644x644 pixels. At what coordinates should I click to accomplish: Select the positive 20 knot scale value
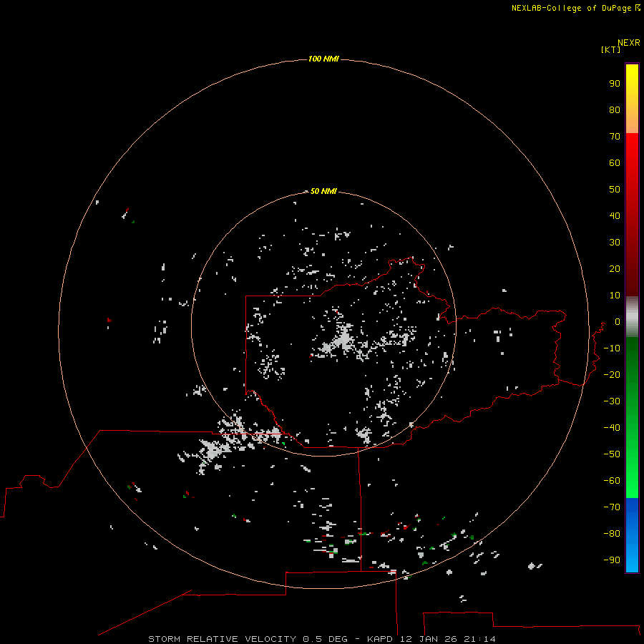pyautogui.click(x=615, y=268)
